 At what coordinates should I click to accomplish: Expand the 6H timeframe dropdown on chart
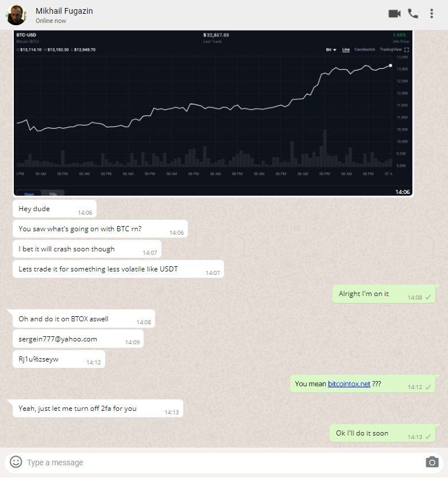pos(331,50)
